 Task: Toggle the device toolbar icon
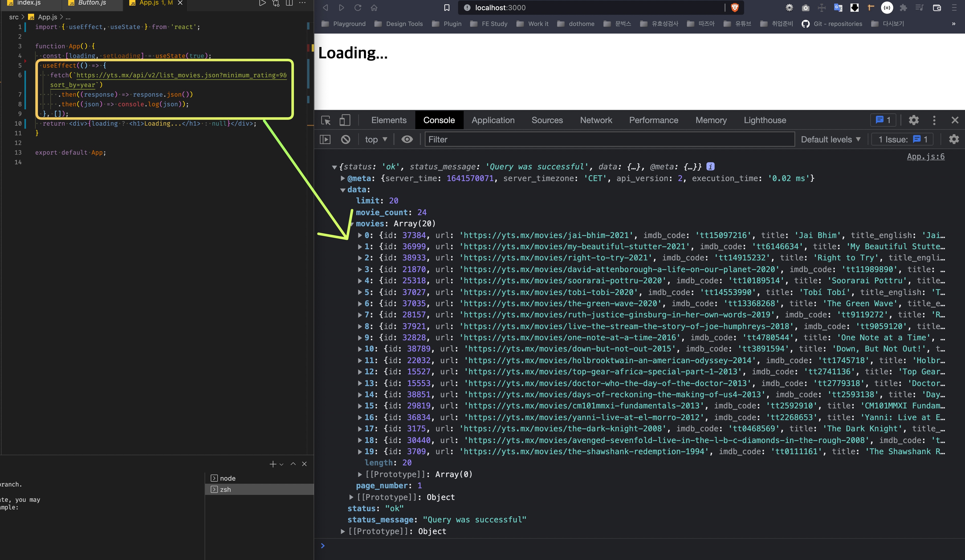345,121
